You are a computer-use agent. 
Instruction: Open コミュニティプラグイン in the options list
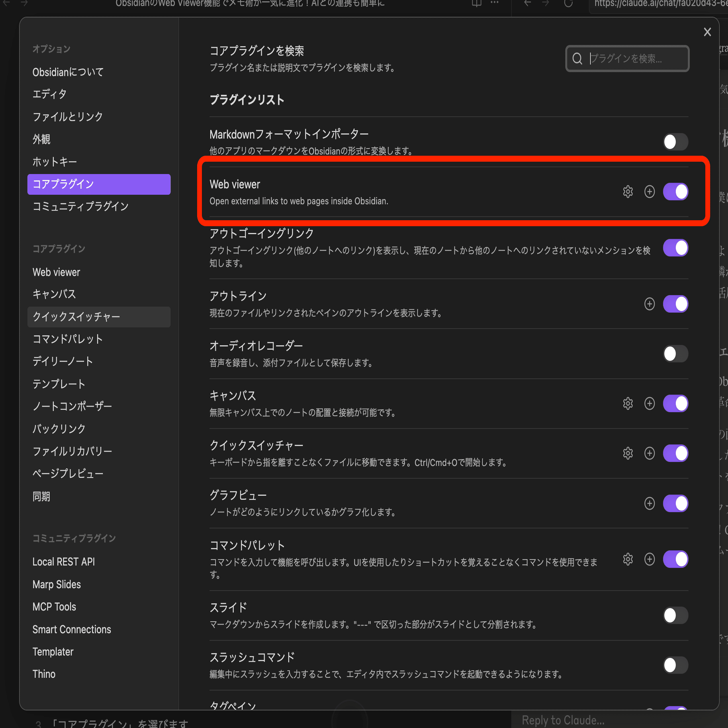click(99, 206)
